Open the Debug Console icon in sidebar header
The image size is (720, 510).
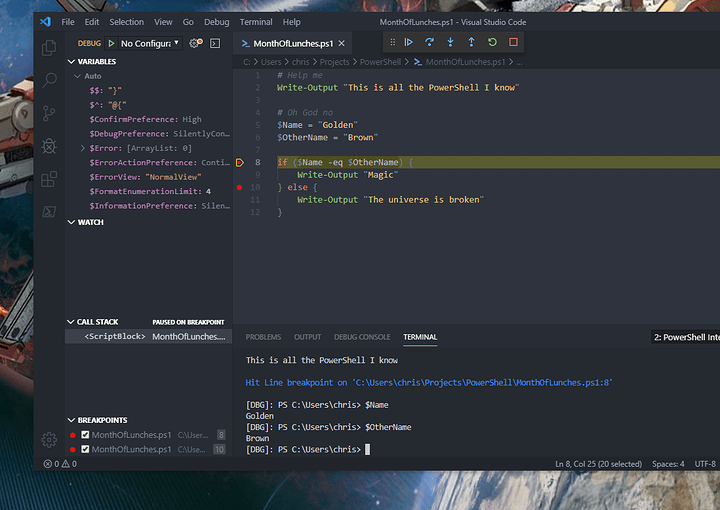[215, 43]
